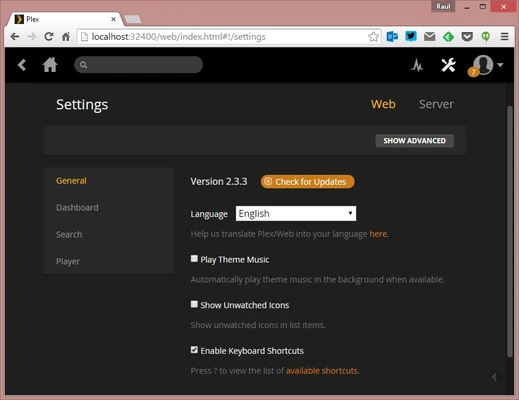Viewport: 519px width, 400px height.
Task: Click the orange notification badge 7
Action: tap(473, 72)
